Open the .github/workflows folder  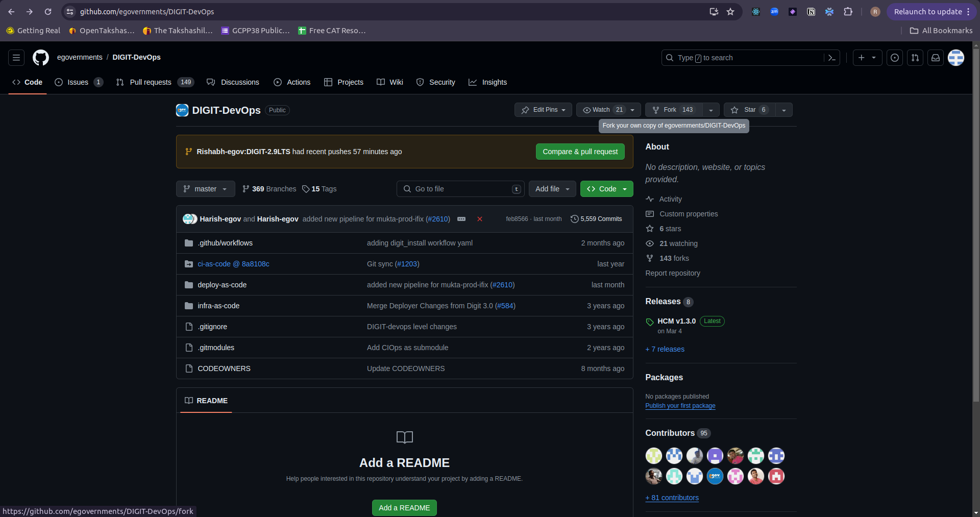coord(225,243)
